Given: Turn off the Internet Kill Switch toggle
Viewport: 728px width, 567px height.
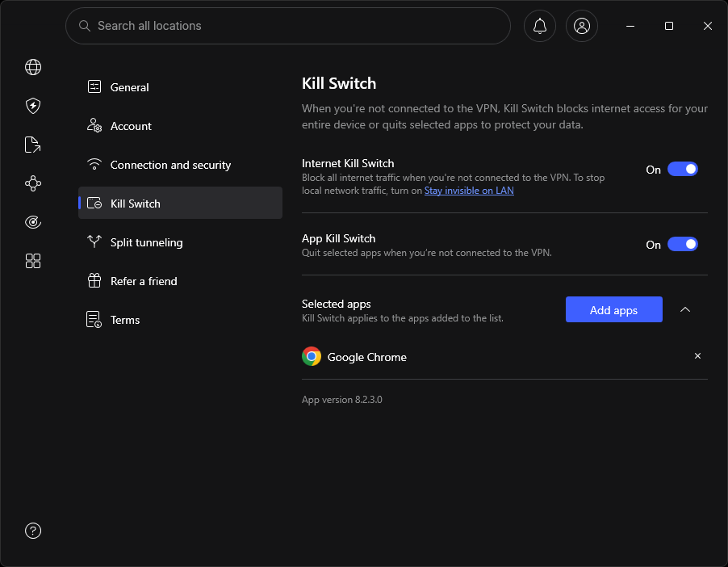Looking at the screenshot, I should click(682, 169).
